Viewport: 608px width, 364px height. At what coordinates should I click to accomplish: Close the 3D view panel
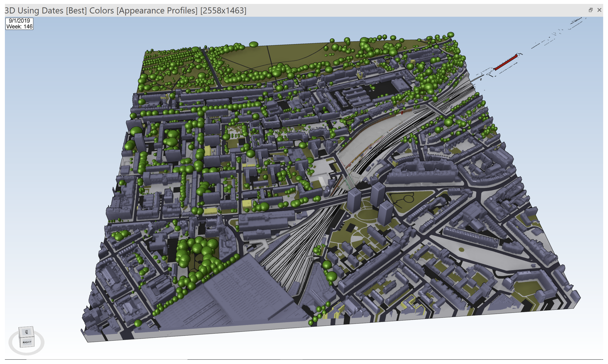pyautogui.click(x=599, y=10)
